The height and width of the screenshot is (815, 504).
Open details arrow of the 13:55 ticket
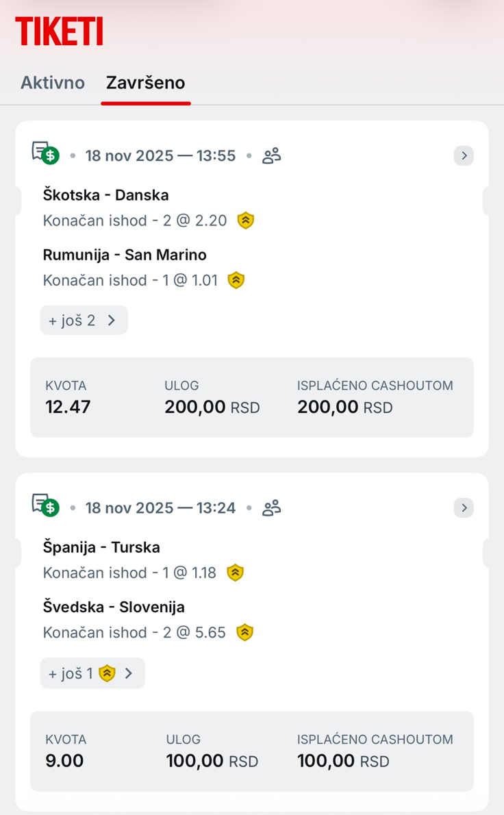click(x=464, y=155)
